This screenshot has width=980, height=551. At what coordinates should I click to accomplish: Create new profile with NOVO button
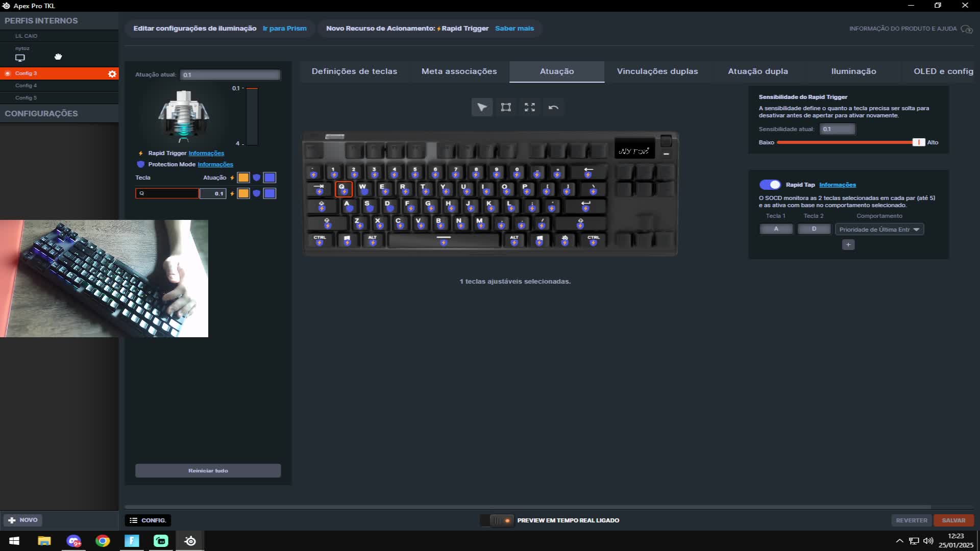[x=23, y=520]
